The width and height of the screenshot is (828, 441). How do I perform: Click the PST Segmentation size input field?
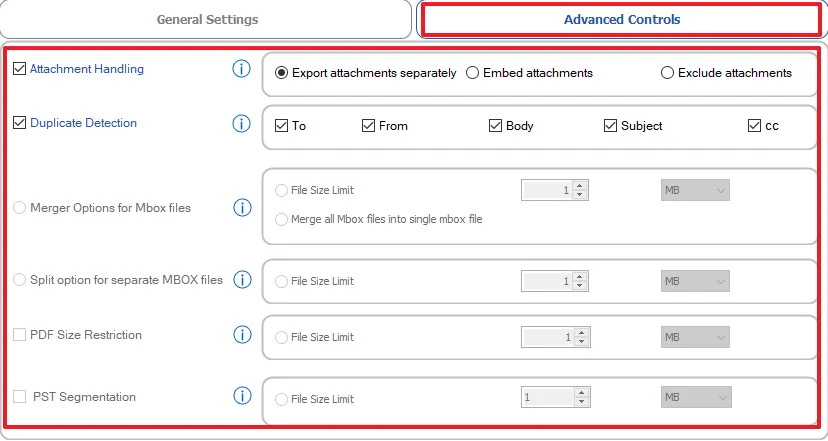[x=549, y=397]
